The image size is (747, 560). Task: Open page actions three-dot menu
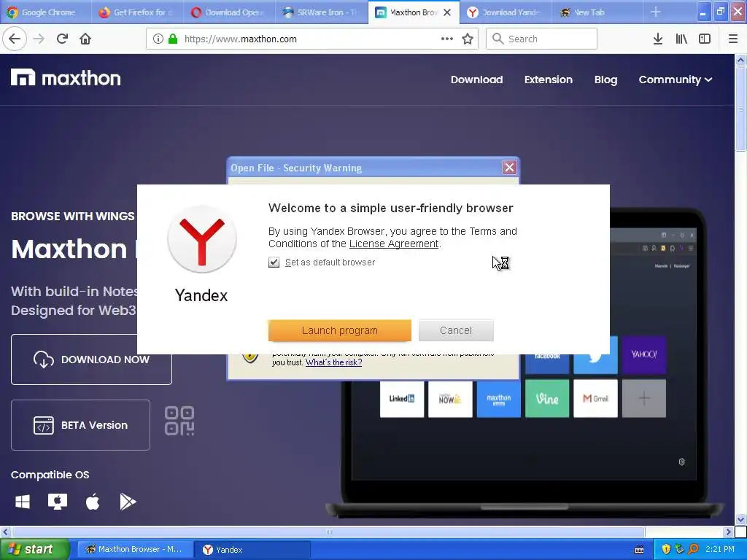point(447,39)
